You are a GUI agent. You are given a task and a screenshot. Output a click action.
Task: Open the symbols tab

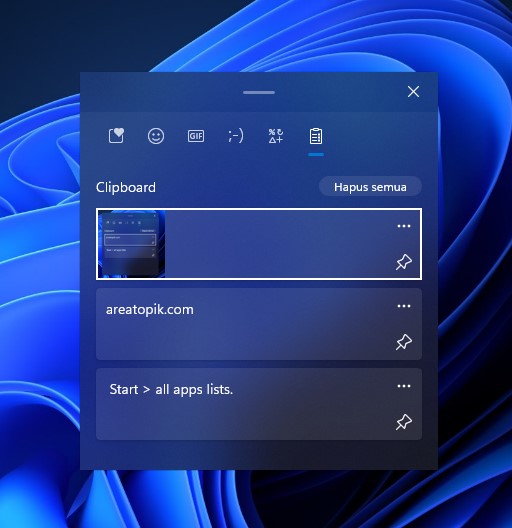276,136
